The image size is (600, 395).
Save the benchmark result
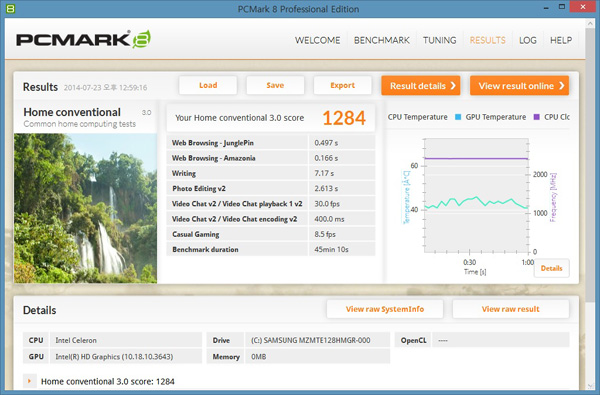[275, 85]
